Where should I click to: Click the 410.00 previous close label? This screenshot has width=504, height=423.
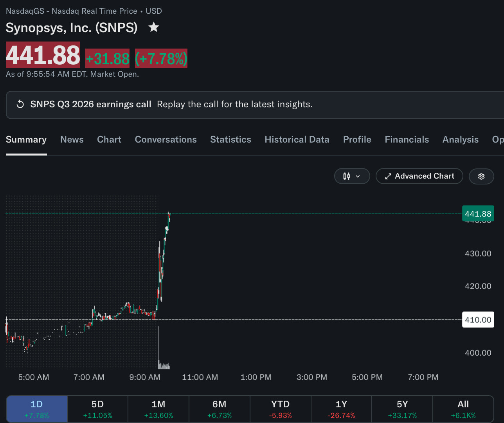(478, 320)
